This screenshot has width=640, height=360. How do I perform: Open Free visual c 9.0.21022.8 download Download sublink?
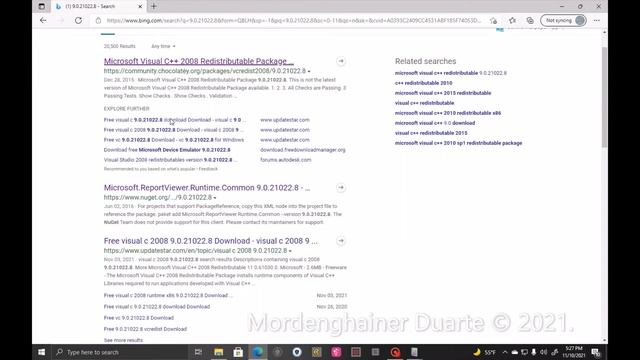(x=157, y=307)
